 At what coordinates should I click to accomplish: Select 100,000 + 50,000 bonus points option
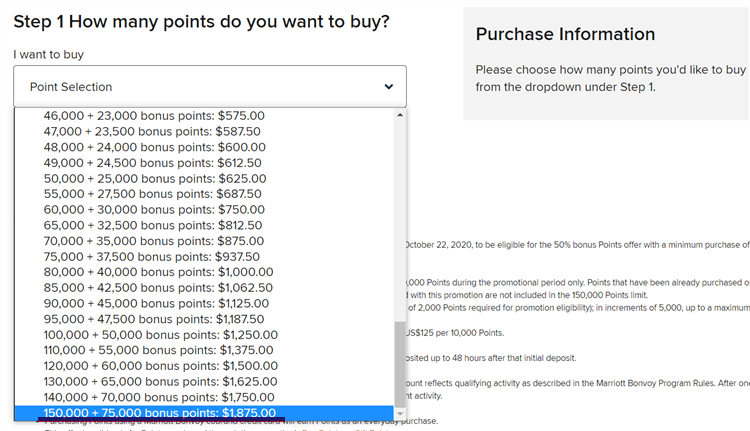[160, 334]
